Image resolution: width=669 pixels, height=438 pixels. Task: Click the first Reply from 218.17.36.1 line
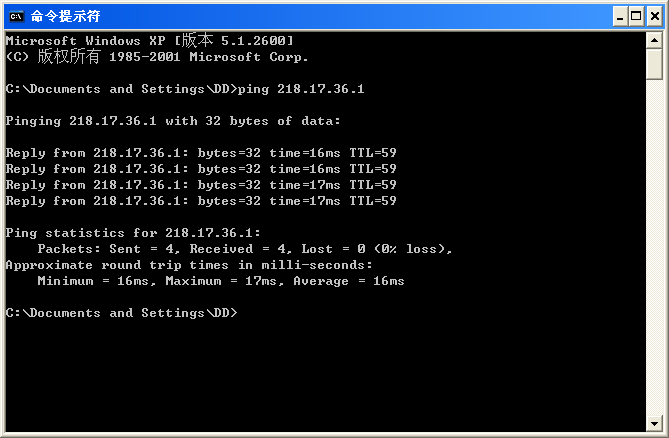click(201, 153)
